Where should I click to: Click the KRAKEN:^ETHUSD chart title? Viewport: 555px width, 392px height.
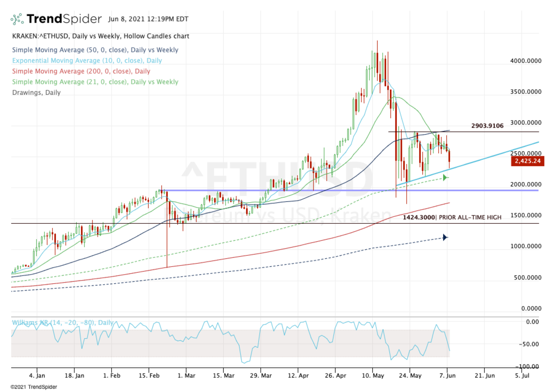pos(100,36)
